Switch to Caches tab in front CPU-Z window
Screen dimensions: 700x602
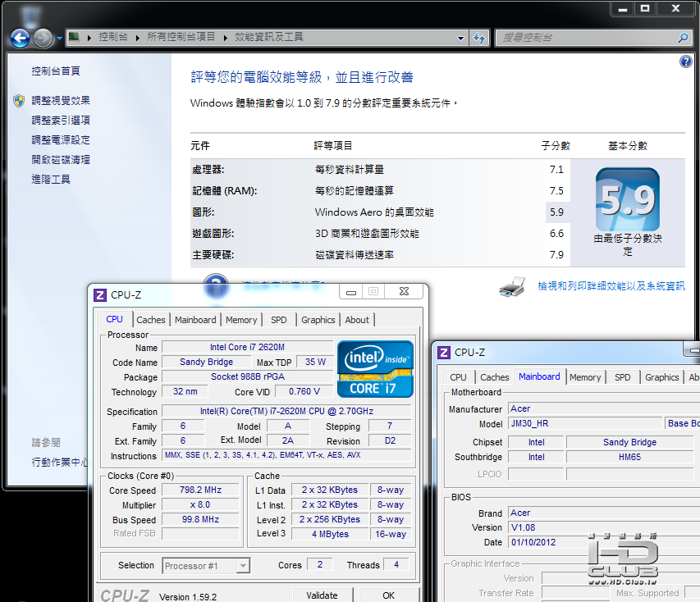(x=151, y=320)
